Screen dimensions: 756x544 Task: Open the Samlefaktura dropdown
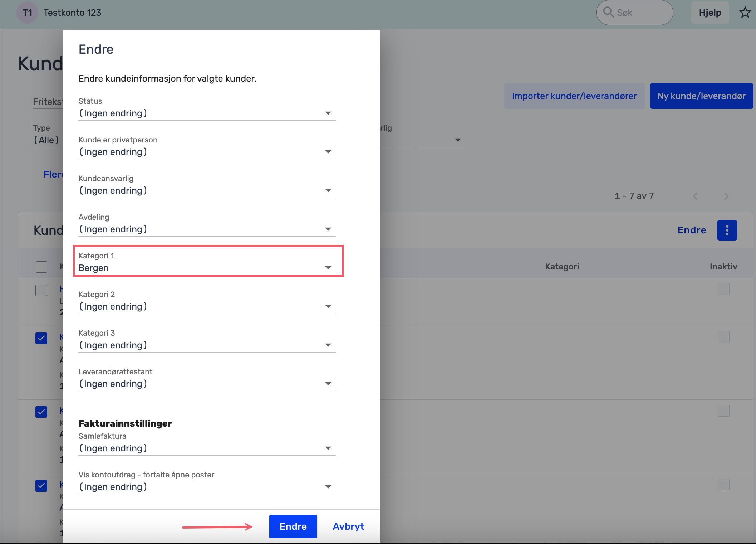click(207, 448)
